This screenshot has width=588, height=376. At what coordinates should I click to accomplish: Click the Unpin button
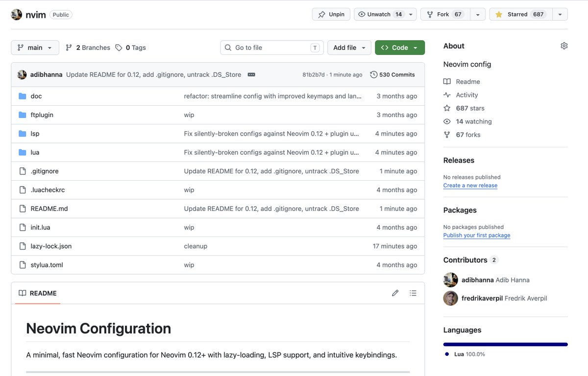click(331, 14)
